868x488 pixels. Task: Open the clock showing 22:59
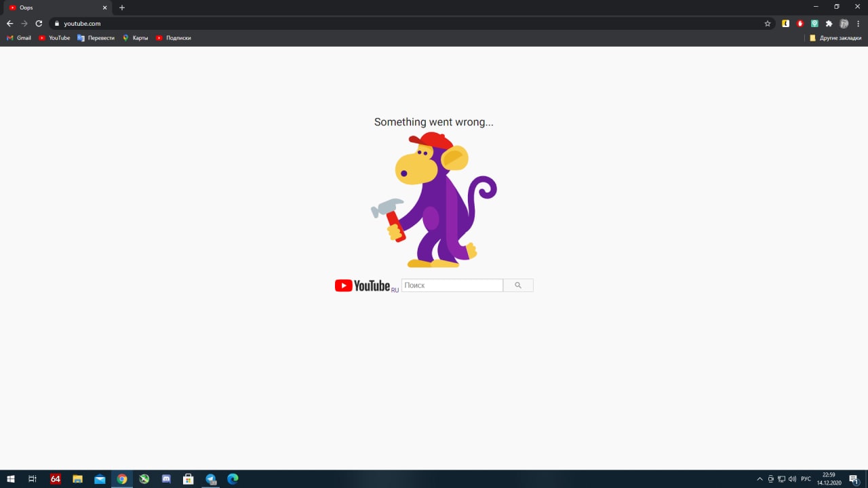(829, 479)
